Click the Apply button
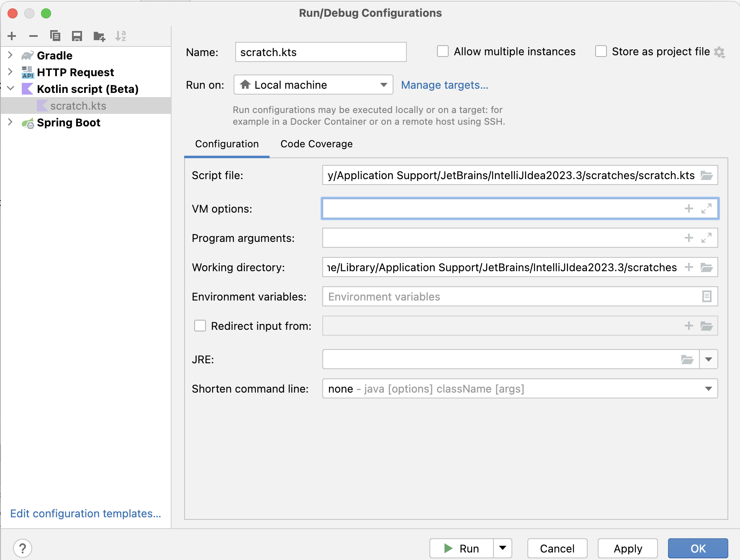This screenshot has height=560, width=740. (628, 548)
